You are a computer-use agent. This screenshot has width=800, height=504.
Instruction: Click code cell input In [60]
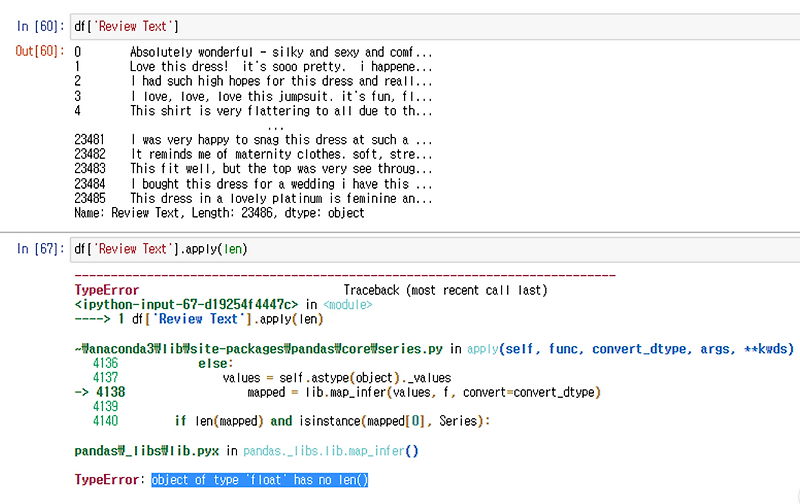pos(435,27)
